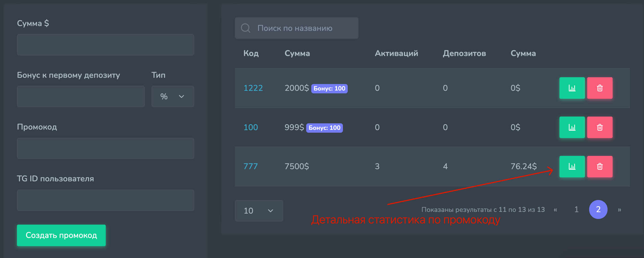Image resolution: width=644 pixels, height=258 pixels.
Task: Open statistics for promo code 1222
Action: 572,88
